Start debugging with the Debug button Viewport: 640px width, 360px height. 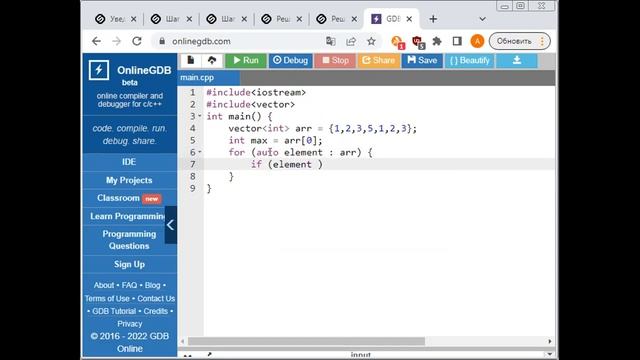[x=290, y=60]
